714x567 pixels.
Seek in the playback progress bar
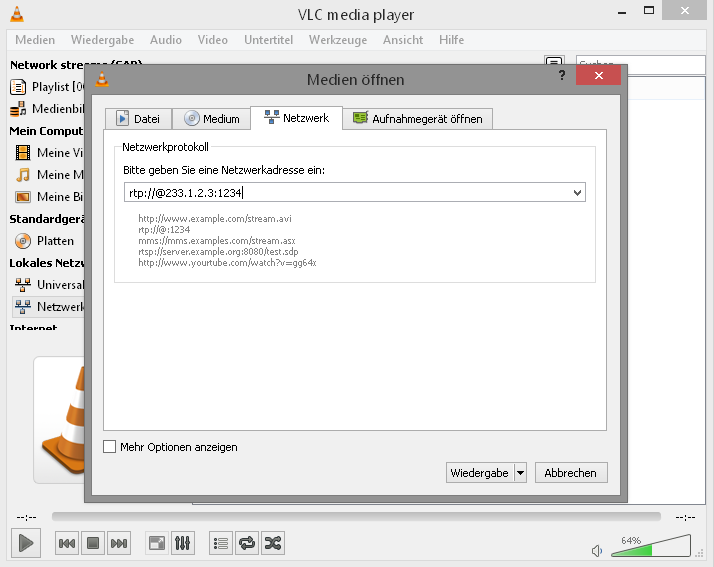(x=356, y=516)
